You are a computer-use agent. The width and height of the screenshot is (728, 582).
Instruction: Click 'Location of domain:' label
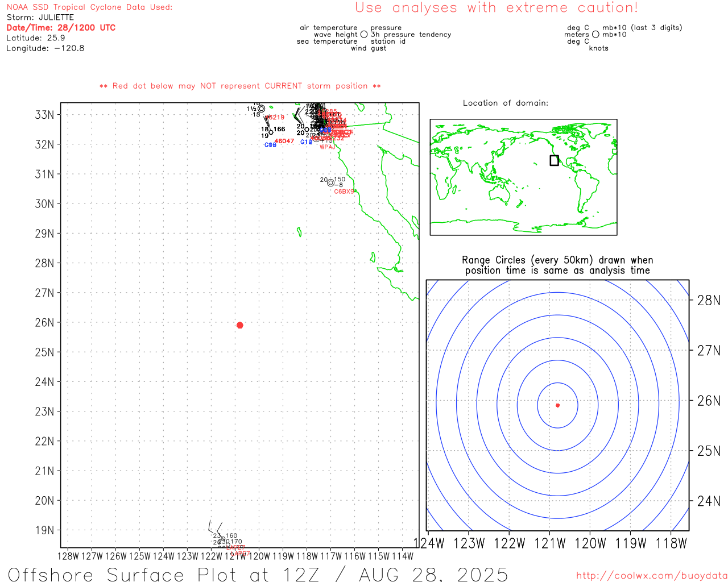(x=506, y=103)
